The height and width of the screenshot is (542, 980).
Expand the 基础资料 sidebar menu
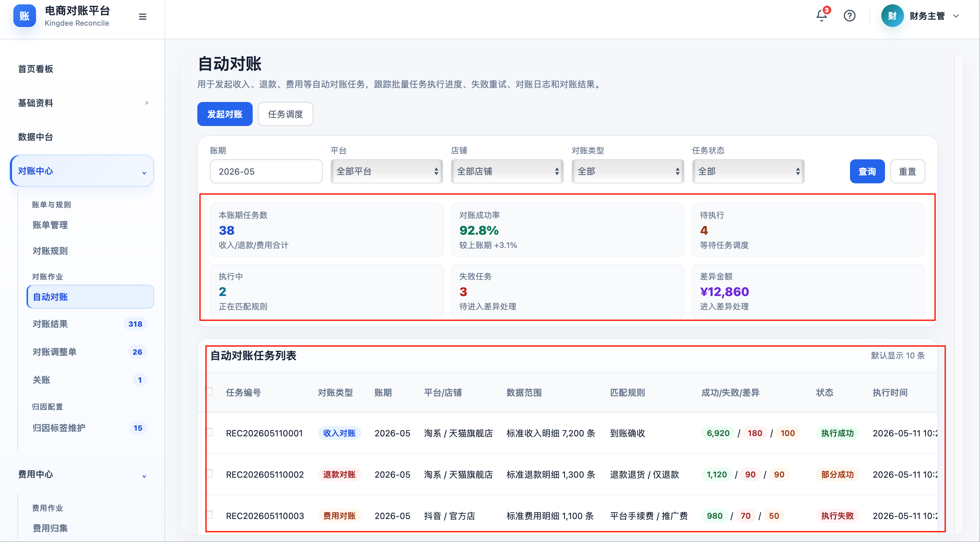[x=82, y=103]
